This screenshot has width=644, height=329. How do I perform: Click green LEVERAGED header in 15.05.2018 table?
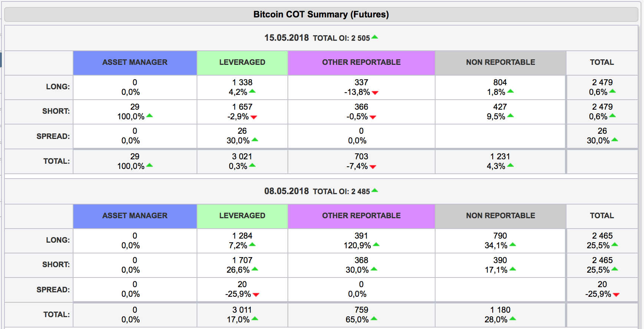242,63
